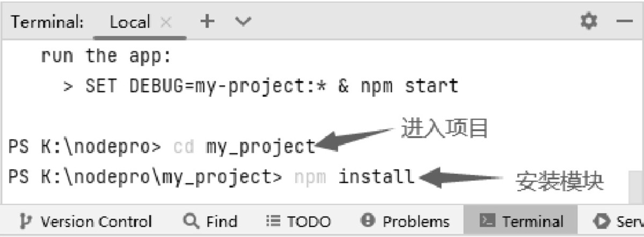Click the 安装模块 annotation label

point(560,182)
